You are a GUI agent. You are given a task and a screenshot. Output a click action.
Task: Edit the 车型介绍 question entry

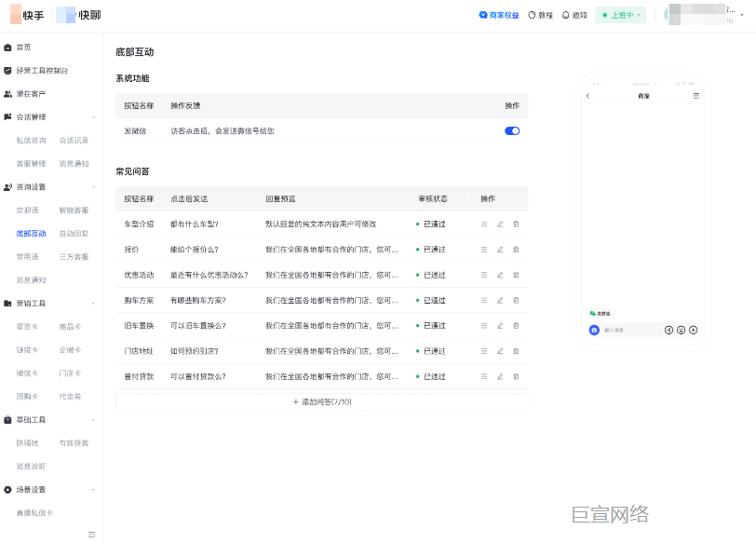[x=500, y=224]
